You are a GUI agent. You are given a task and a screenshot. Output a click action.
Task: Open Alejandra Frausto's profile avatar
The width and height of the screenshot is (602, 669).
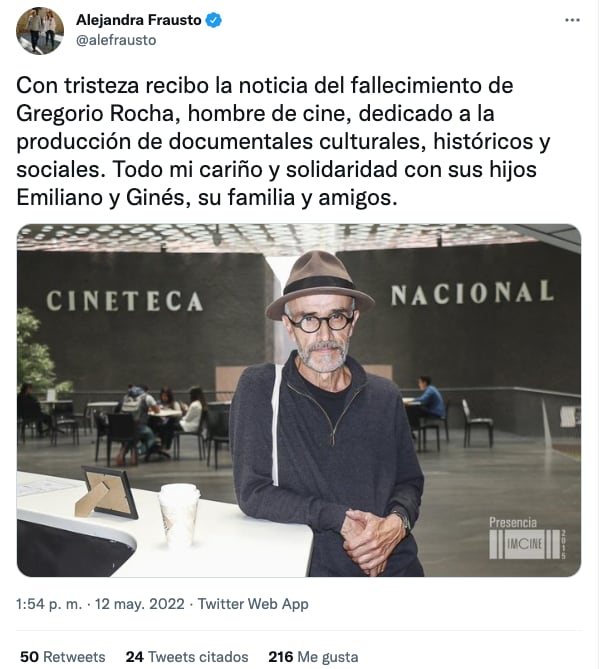point(40,31)
